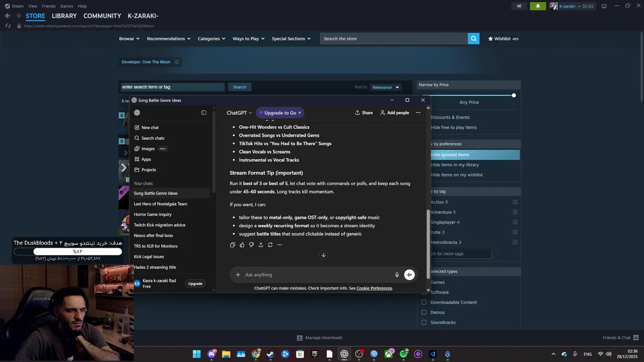Screen dimensions: 644x362
Task: Open the Sort by Relevance dropdown
Action: [385, 87]
